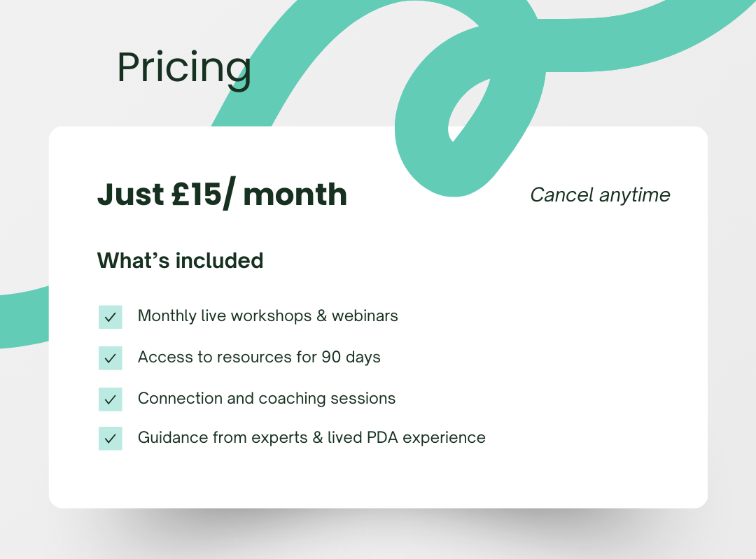Screen dimensions: 756x559
Task: Click the Just £15/ month price text
Action: pos(222,194)
